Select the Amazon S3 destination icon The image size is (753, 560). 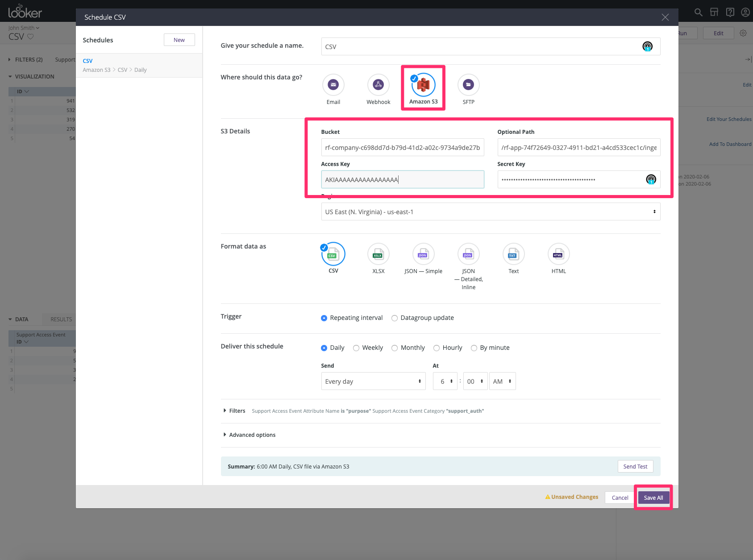[423, 85]
